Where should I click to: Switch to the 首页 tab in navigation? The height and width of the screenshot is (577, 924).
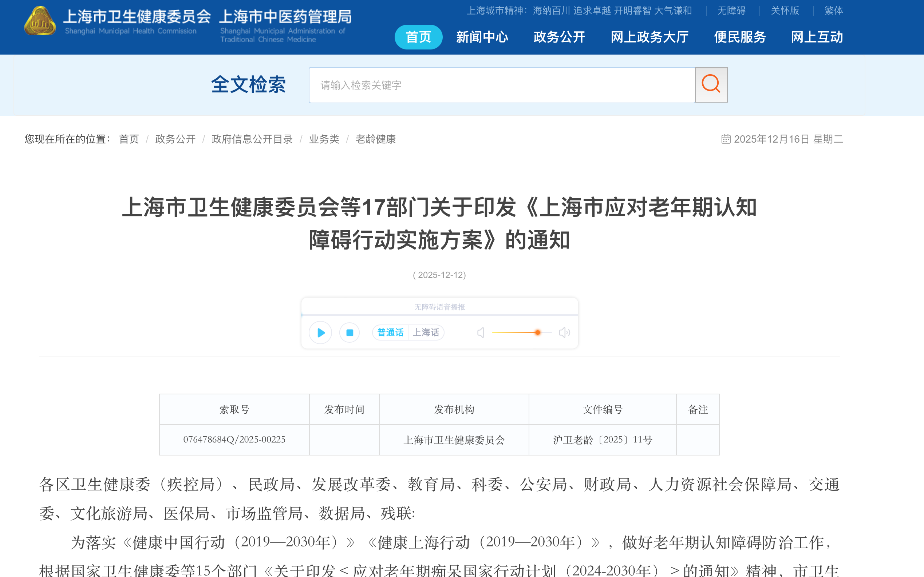click(418, 37)
